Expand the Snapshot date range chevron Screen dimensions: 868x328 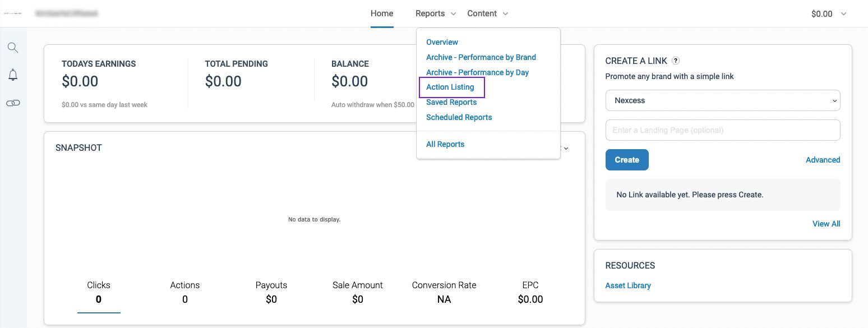pyautogui.click(x=566, y=149)
